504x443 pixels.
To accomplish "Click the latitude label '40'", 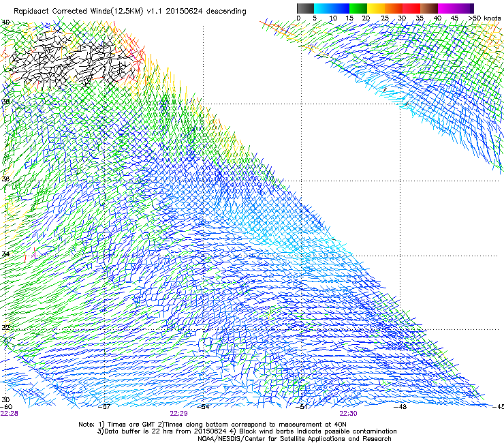I will pos(5,22).
